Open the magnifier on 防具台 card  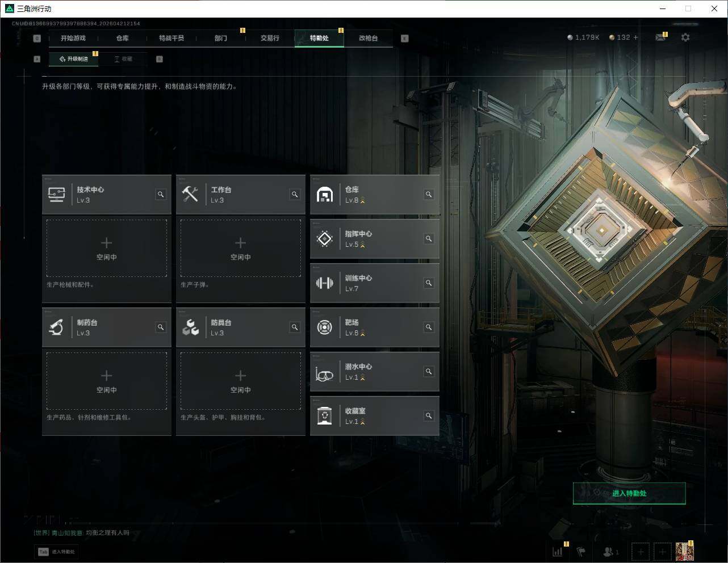[295, 327]
